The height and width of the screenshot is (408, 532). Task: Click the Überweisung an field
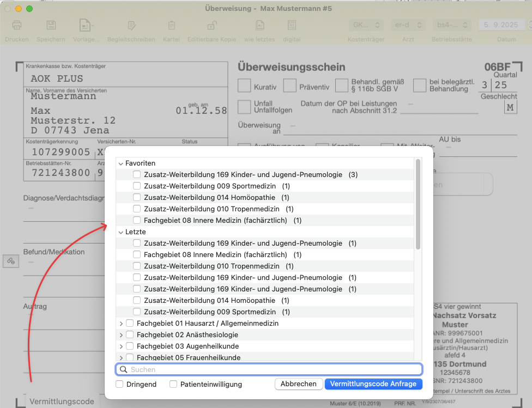tap(400, 128)
